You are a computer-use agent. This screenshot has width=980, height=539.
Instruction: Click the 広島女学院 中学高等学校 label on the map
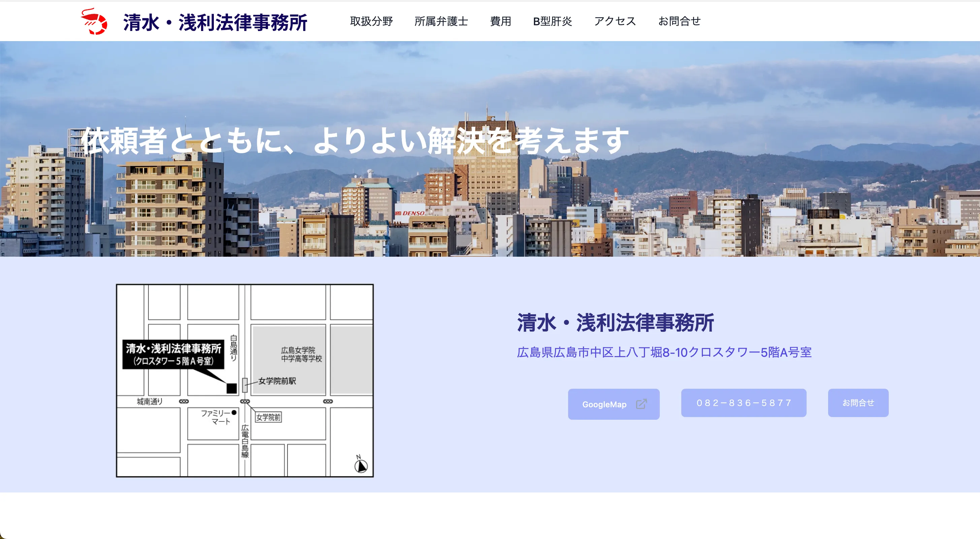[301, 354]
